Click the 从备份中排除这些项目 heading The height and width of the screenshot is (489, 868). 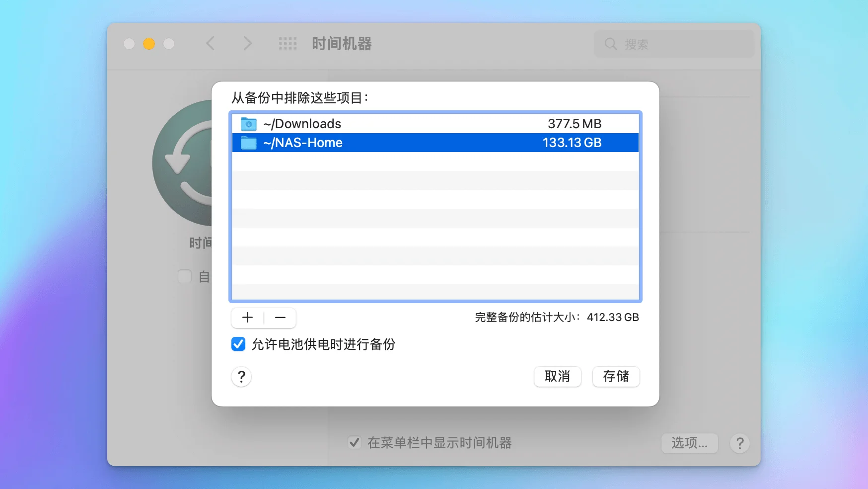[299, 97]
